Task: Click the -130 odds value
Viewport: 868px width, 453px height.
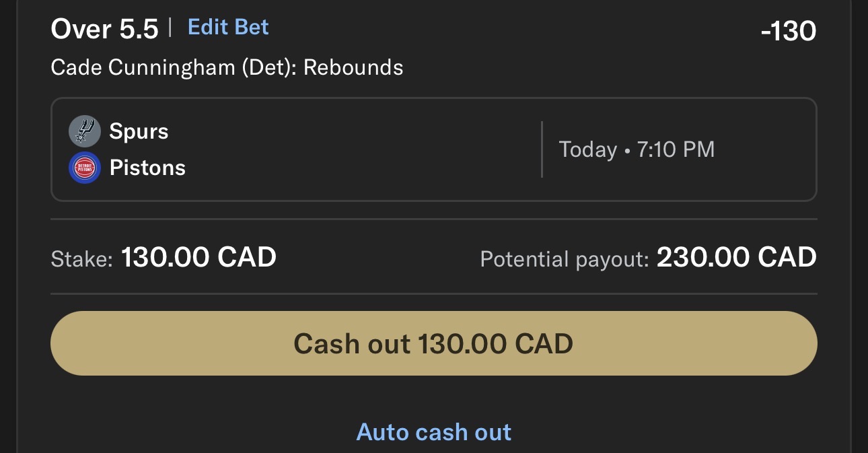Action: point(788,31)
